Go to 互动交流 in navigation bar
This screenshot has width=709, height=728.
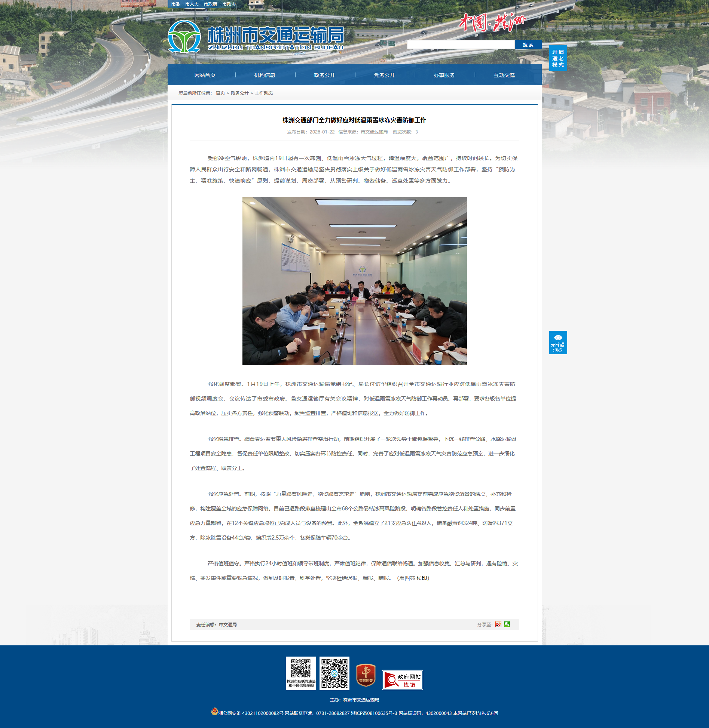504,75
